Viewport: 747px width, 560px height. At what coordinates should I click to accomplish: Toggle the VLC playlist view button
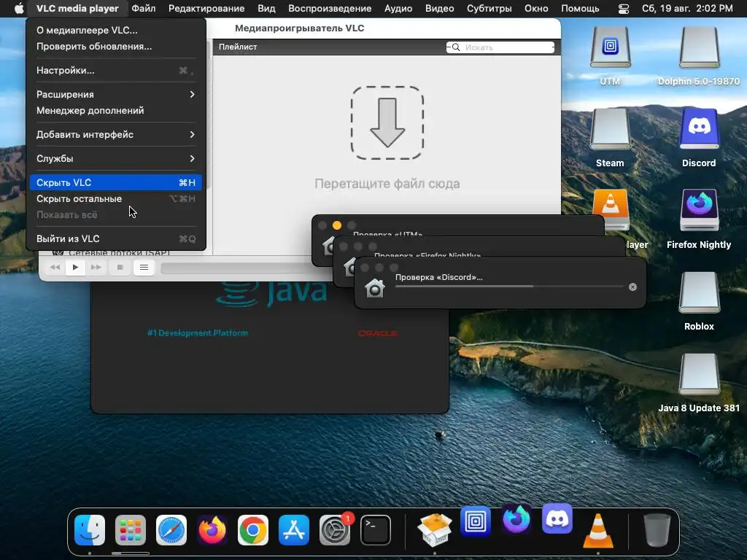144,267
